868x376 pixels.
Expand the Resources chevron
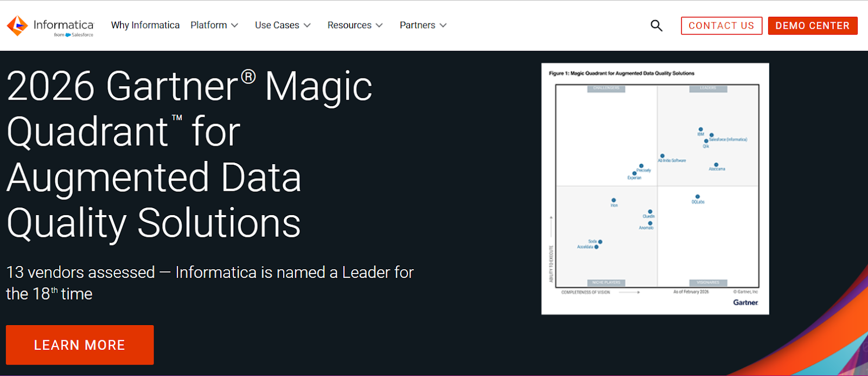(379, 25)
